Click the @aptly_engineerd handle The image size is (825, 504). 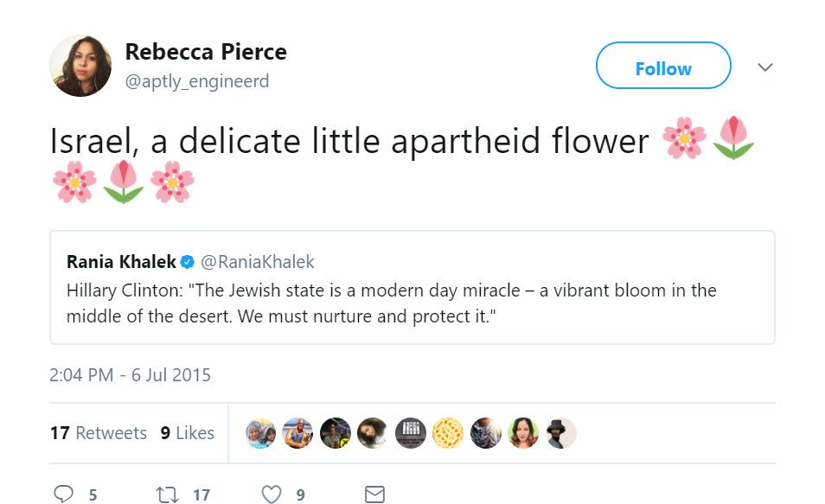tap(197, 81)
